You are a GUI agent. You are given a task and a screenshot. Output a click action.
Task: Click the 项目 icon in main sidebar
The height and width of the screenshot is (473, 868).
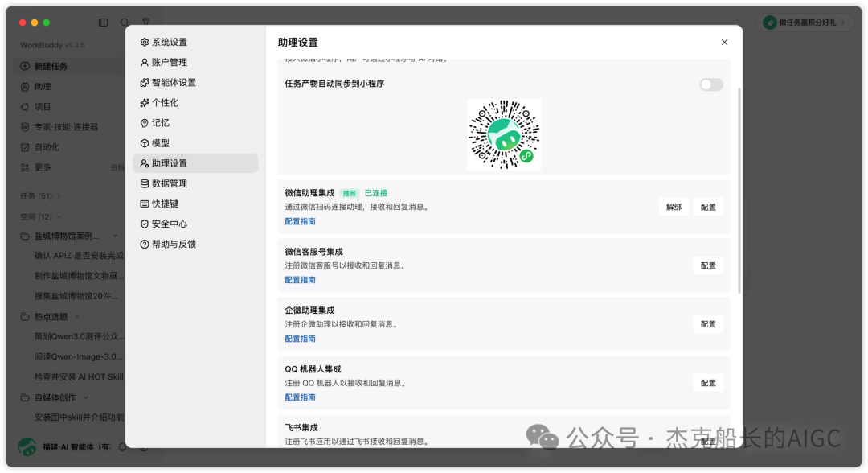(x=25, y=107)
